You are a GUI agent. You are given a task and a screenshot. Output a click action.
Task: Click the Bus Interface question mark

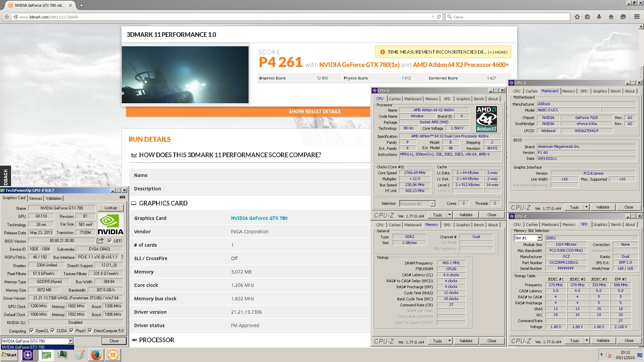pos(122,257)
